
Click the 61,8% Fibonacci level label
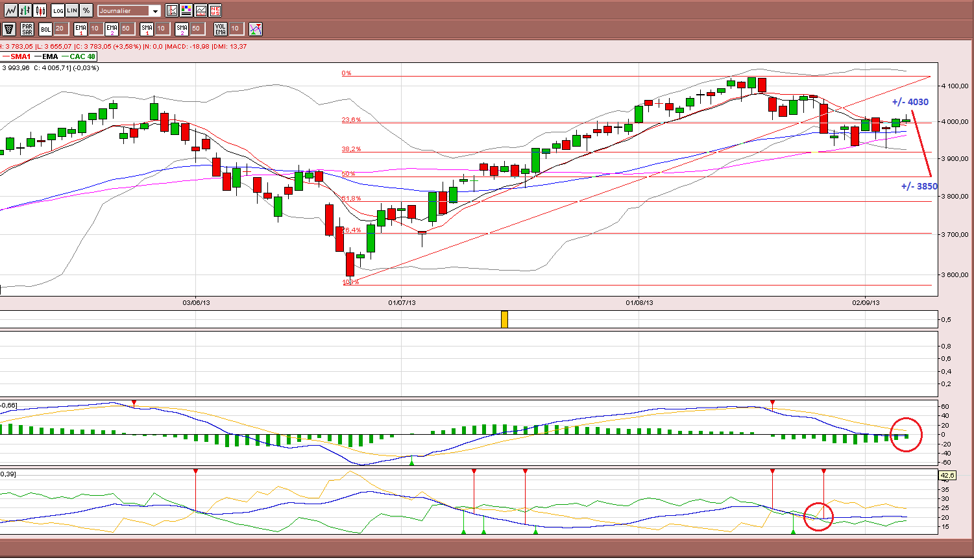coord(351,199)
